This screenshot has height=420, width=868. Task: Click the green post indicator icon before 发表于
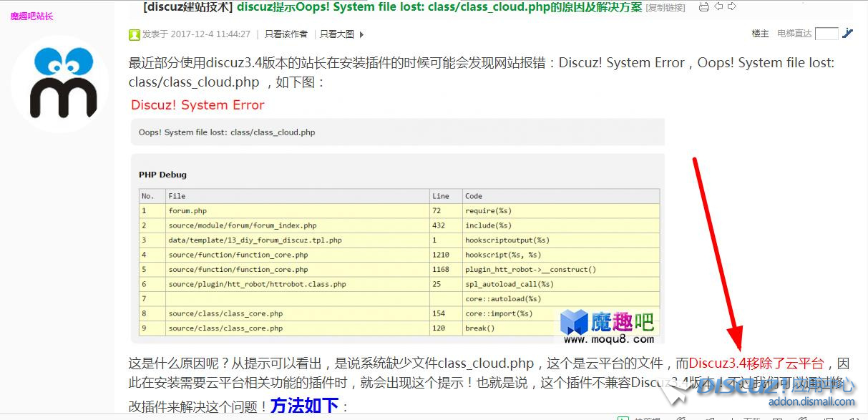135,33
